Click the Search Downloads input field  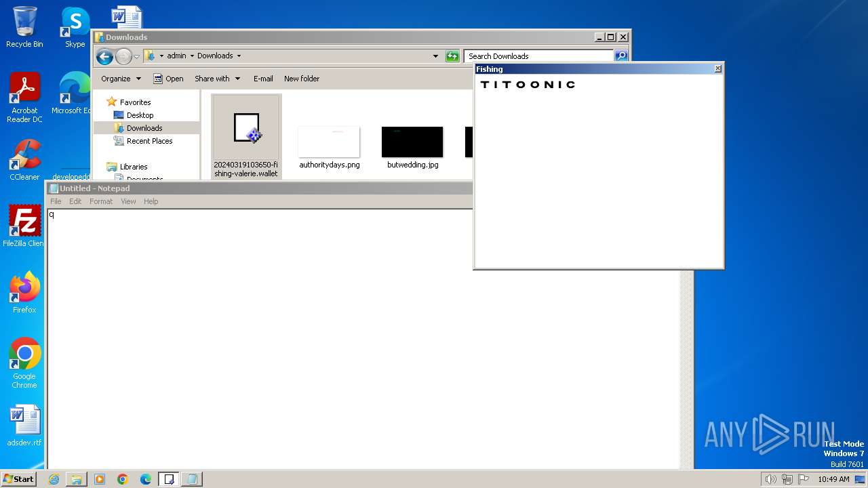coord(539,56)
